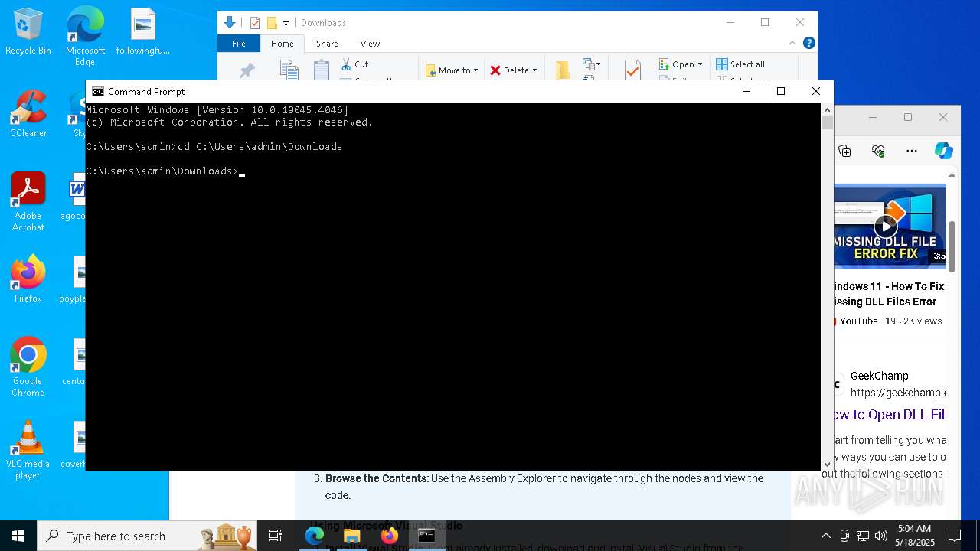The height and width of the screenshot is (551, 980).
Task: Open the How to Open DLL File link
Action: 889,415
